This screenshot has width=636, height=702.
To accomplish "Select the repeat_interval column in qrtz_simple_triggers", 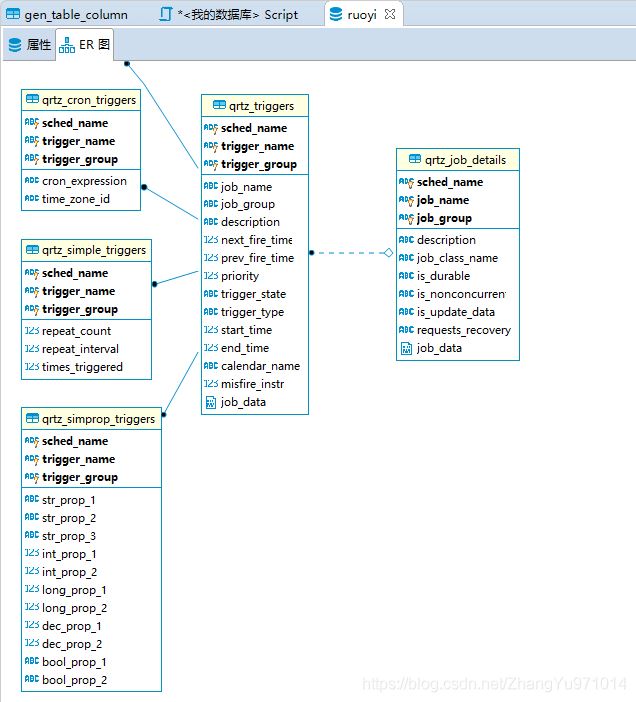I will click(80, 349).
